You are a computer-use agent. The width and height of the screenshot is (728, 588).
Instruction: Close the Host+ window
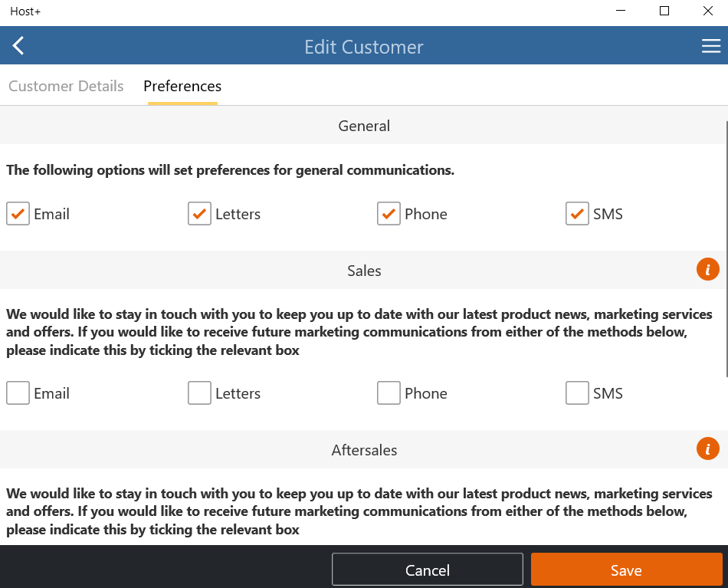pyautogui.click(x=707, y=11)
